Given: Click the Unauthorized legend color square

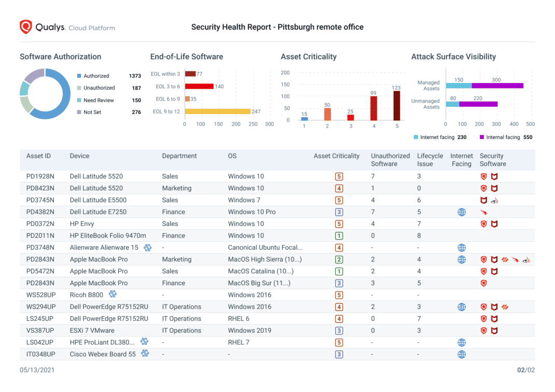Looking at the screenshot, I should (x=79, y=88).
